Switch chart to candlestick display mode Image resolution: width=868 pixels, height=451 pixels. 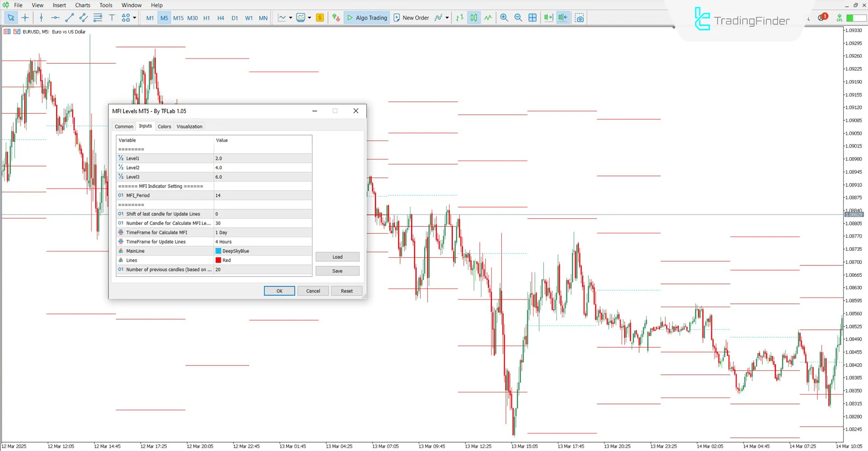pos(474,18)
